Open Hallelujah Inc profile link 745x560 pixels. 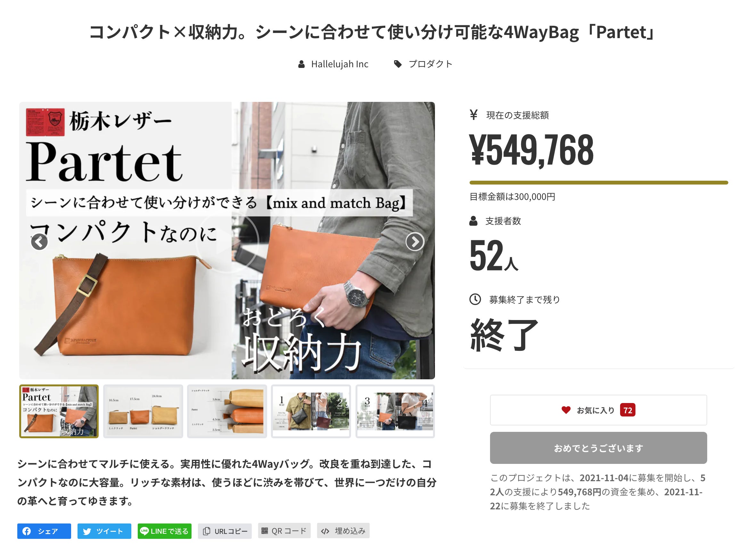(340, 64)
